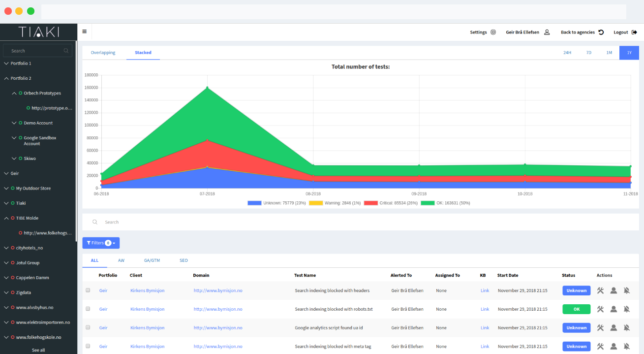The height and width of the screenshot is (354, 644).
Task: Click green status circle of Tiaki
Action: click(12, 203)
